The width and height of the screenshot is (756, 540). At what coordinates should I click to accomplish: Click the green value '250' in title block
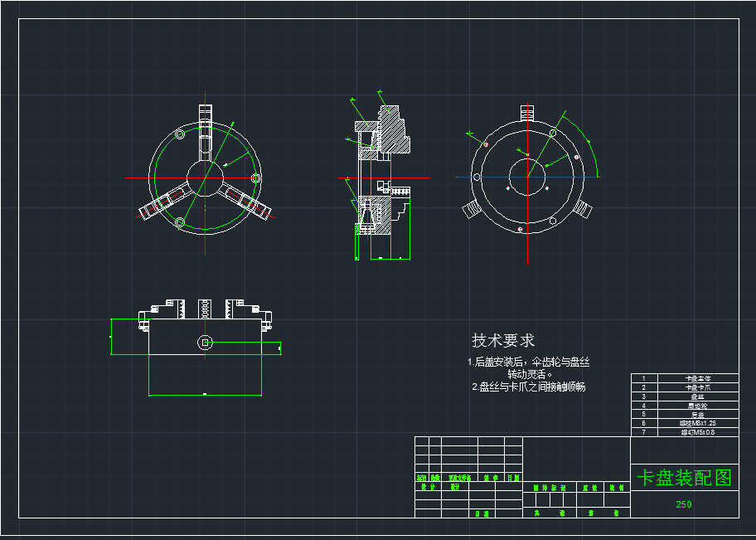(684, 504)
